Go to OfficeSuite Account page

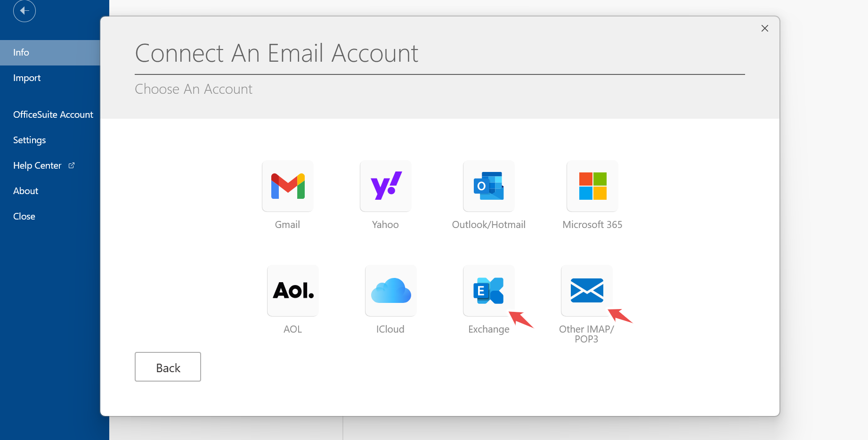(53, 114)
